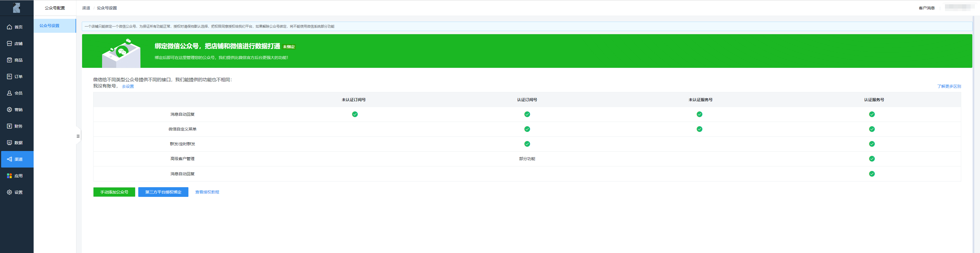Open the 设置 settings gear icon
This screenshot has width=980, height=253.
pyautogui.click(x=9, y=193)
